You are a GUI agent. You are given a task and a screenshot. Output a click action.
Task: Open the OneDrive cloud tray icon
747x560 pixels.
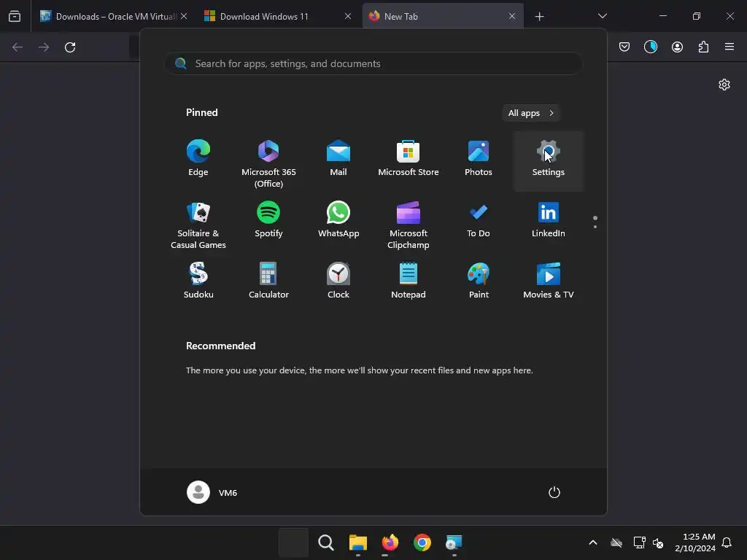(x=616, y=542)
